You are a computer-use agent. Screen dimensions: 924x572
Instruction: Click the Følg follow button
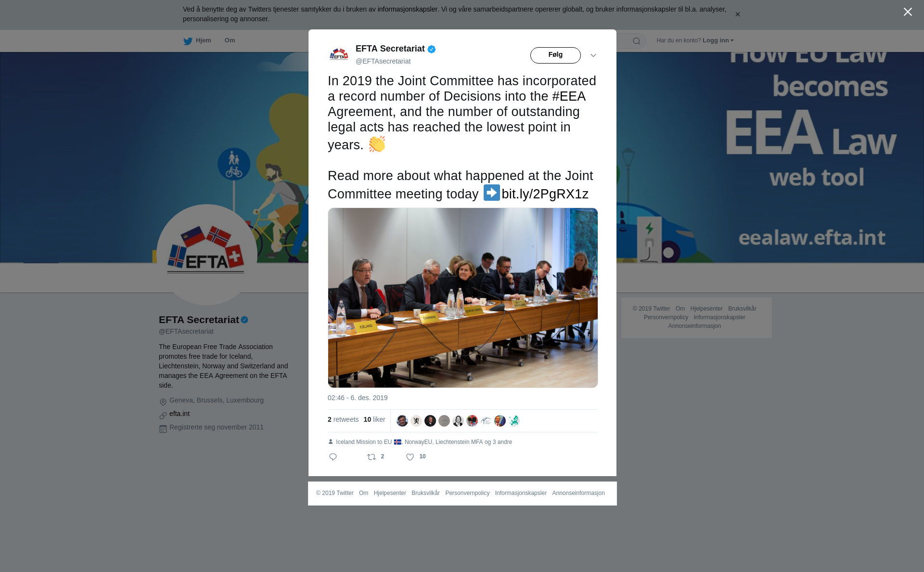click(555, 55)
